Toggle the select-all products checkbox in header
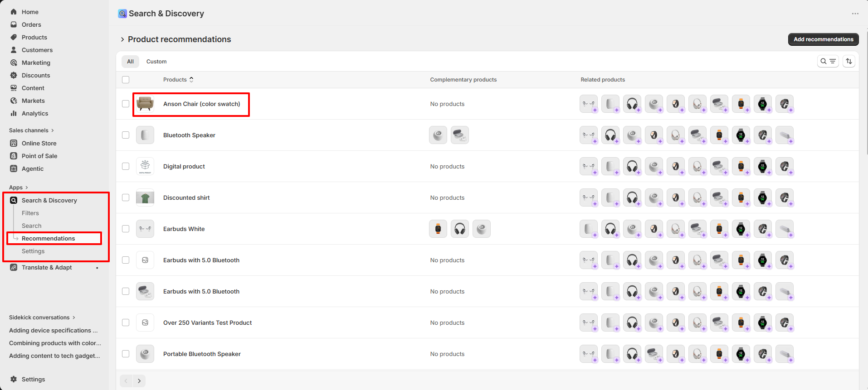Viewport: 868px width, 390px height. [126, 80]
